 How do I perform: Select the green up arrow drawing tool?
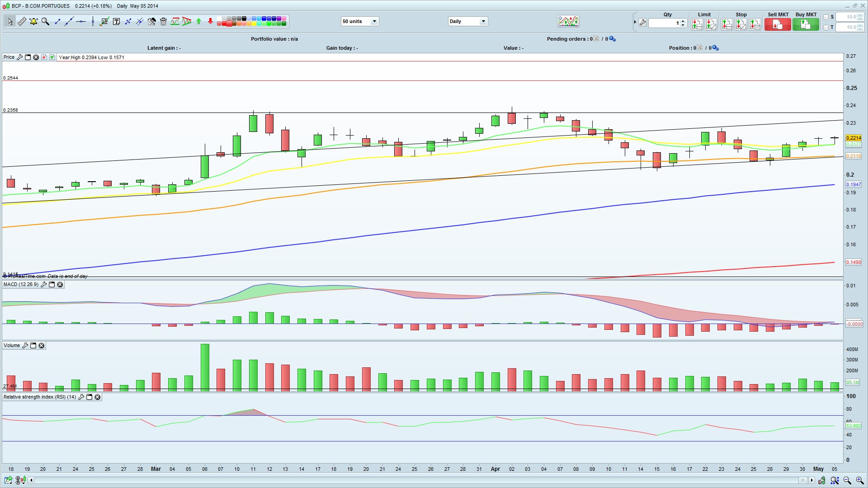click(198, 21)
